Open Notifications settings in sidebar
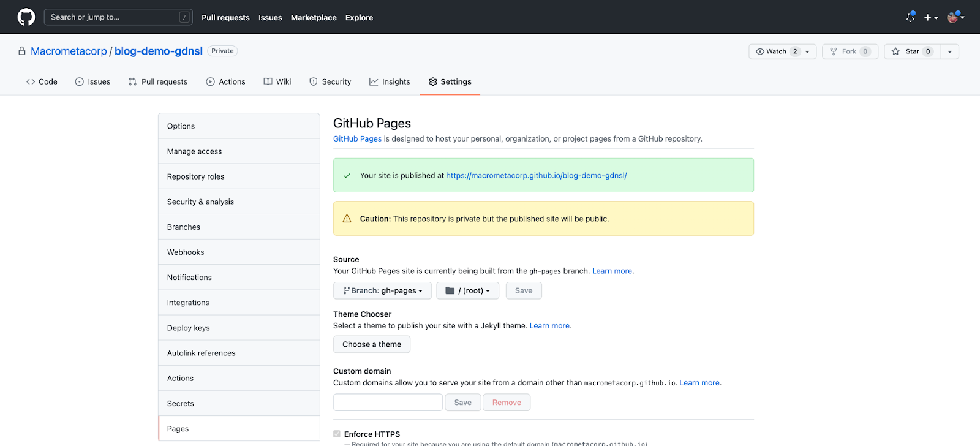Image resolution: width=980 pixels, height=446 pixels. coord(239,278)
